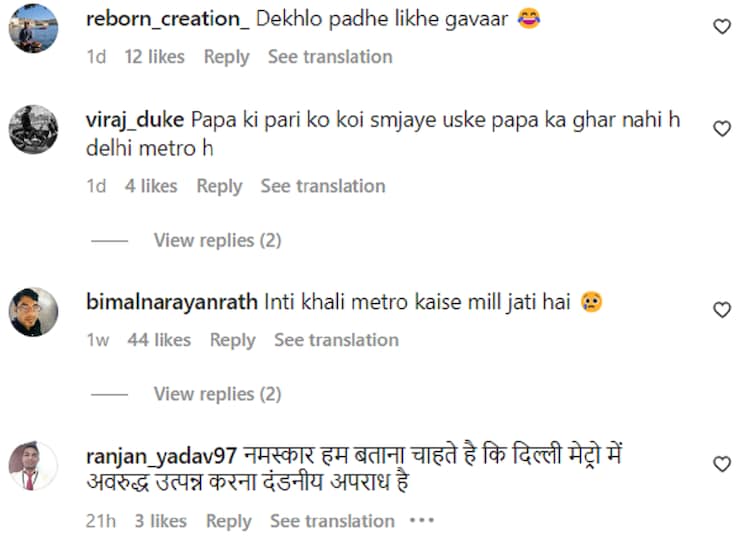Like reborn_creation_'s comment with heart icon
750x541 pixels.
pos(722,27)
